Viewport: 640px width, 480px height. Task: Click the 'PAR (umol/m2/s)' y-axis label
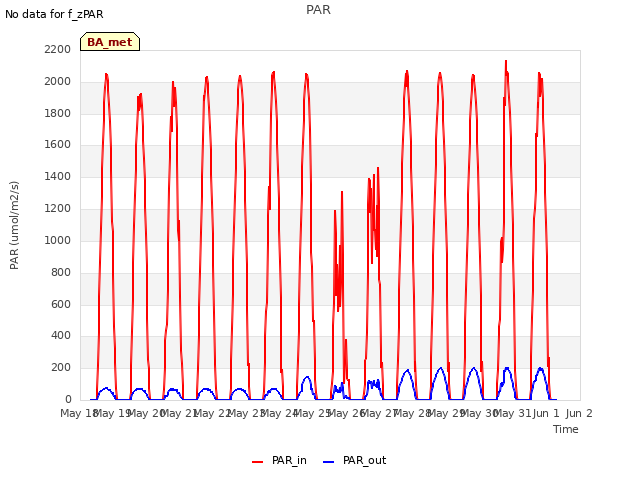[x=14, y=225]
